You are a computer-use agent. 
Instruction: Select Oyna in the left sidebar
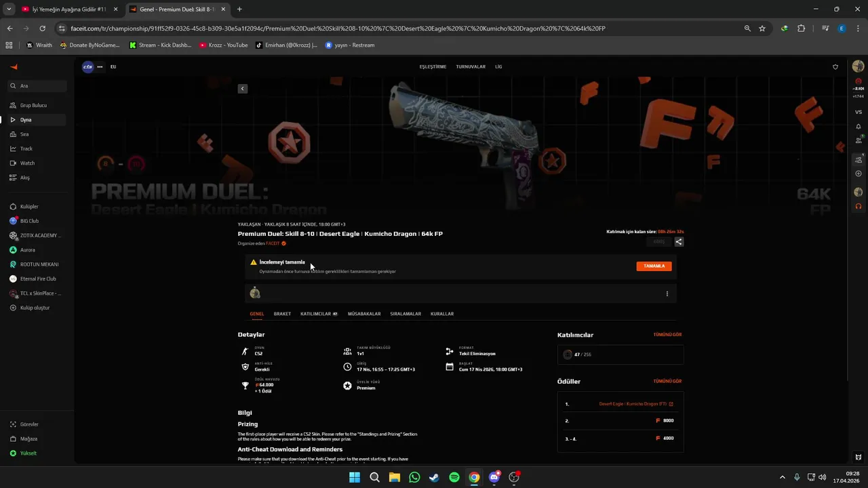pos(37,120)
